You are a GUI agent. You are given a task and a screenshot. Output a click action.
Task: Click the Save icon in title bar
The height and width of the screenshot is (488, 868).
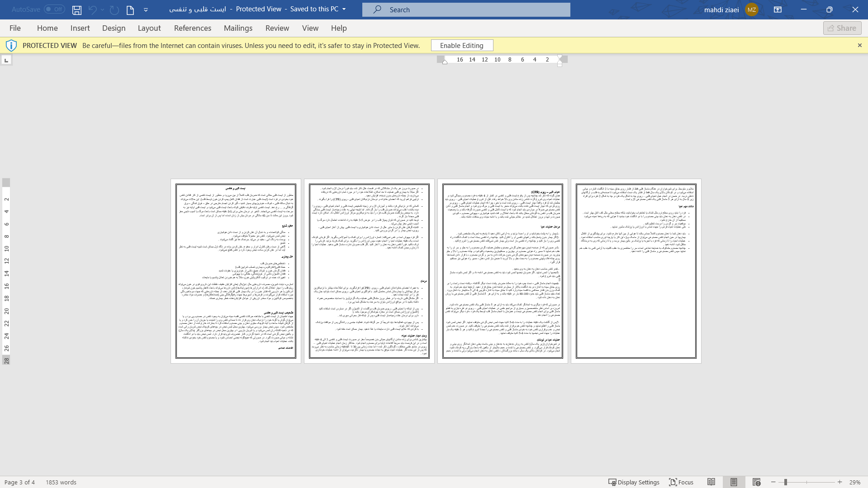click(x=77, y=9)
